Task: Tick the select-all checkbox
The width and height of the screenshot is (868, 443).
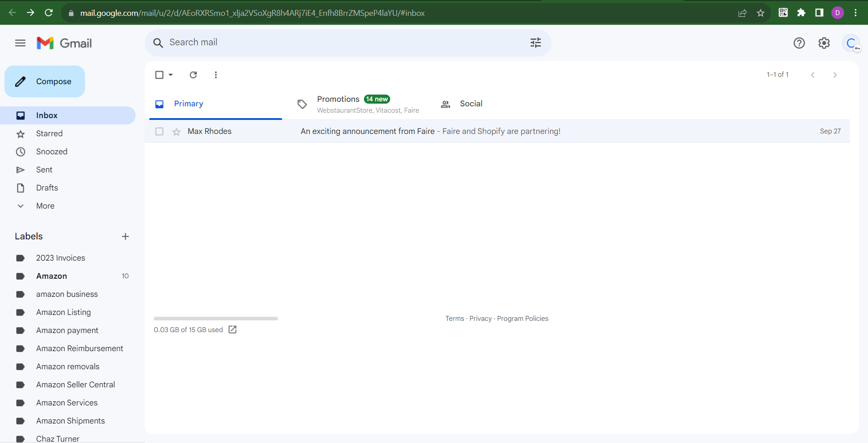Action: point(159,75)
